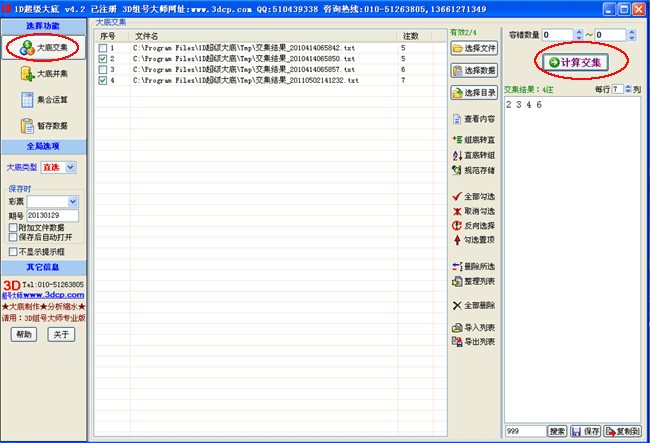Tick the 不显示提示框 checkbox
The height and width of the screenshot is (443, 650).
11,251
